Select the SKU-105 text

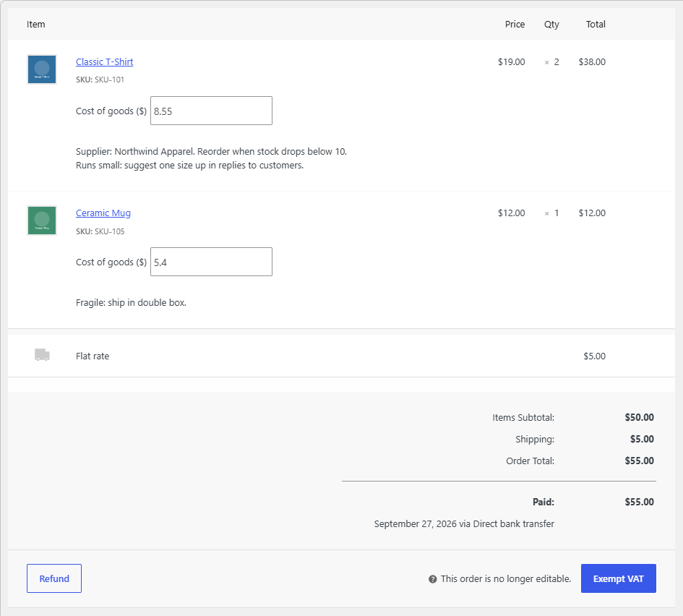tap(109, 231)
